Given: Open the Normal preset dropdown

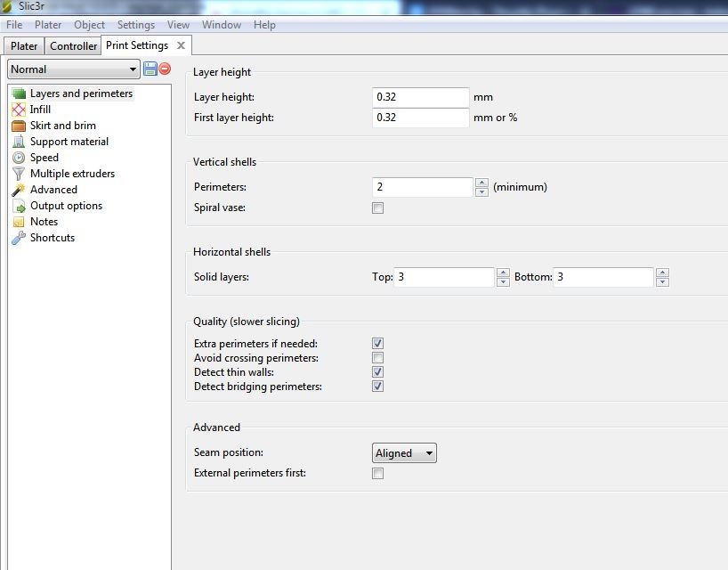Looking at the screenshot, I should coord(73,69).
